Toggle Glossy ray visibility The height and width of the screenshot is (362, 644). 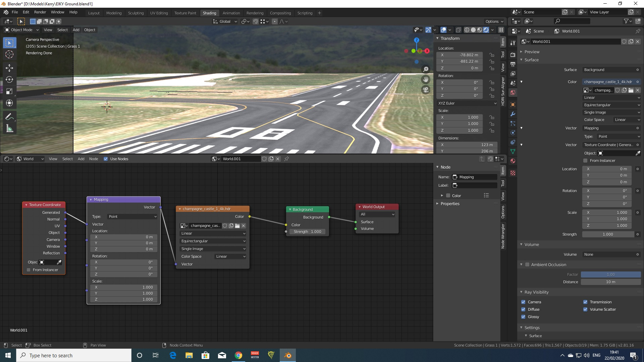click(523, 317)
